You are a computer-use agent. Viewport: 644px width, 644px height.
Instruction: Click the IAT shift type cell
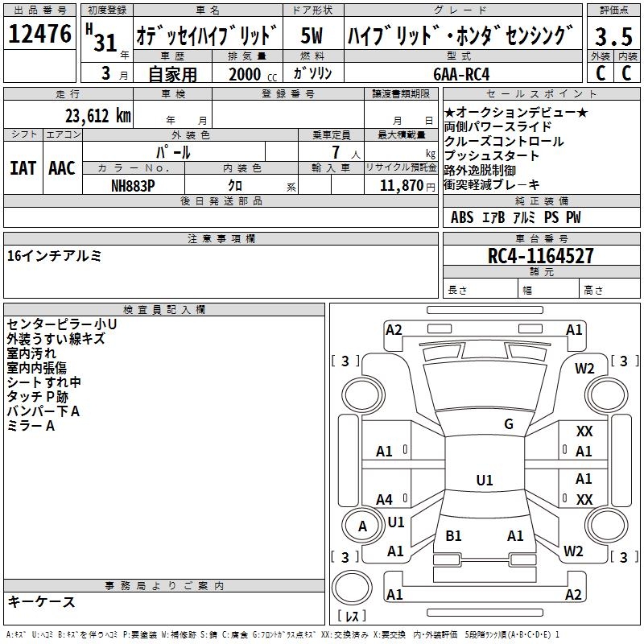(23, 167)
